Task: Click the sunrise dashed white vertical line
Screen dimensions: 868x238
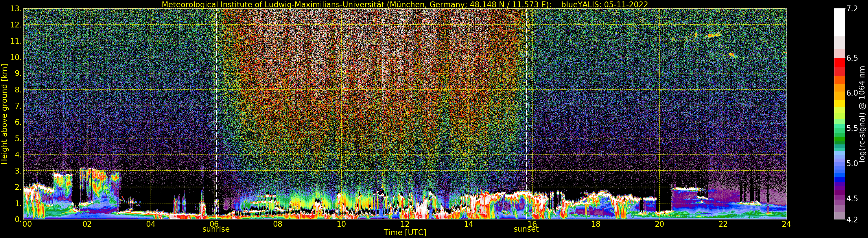Action: point(216,114)
